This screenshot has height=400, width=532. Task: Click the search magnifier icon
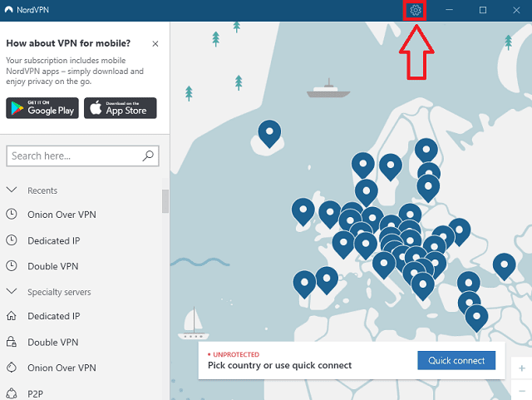(148, 156)
